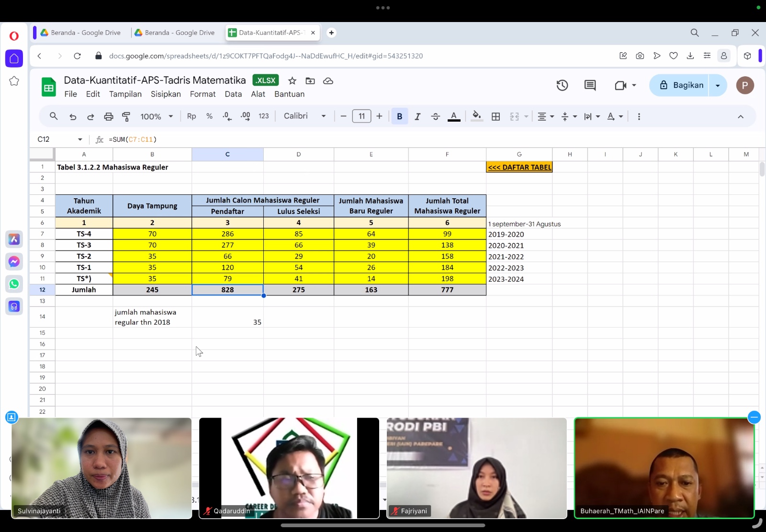Toggle italic formatting
The height and width of the screenshot is (532, 766).
(x=417, y=116)
